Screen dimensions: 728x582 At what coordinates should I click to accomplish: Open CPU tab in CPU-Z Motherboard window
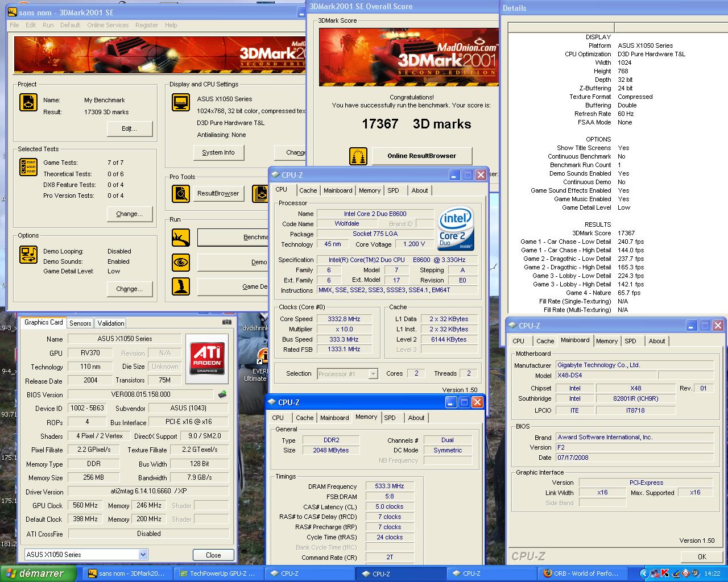pyautogui.click(x=519, y=341)
